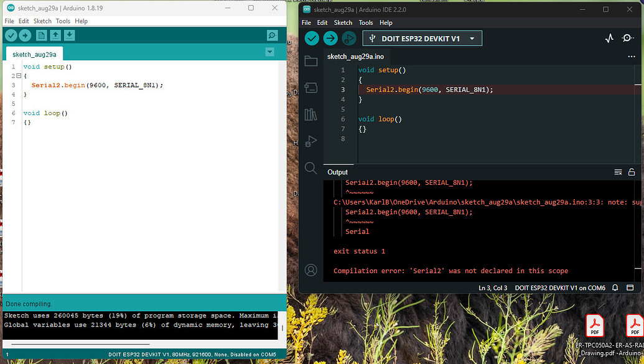Open Library Manager icon in sidebar
The width and height of the screenshot is (644, 364).
pos(311,114)
